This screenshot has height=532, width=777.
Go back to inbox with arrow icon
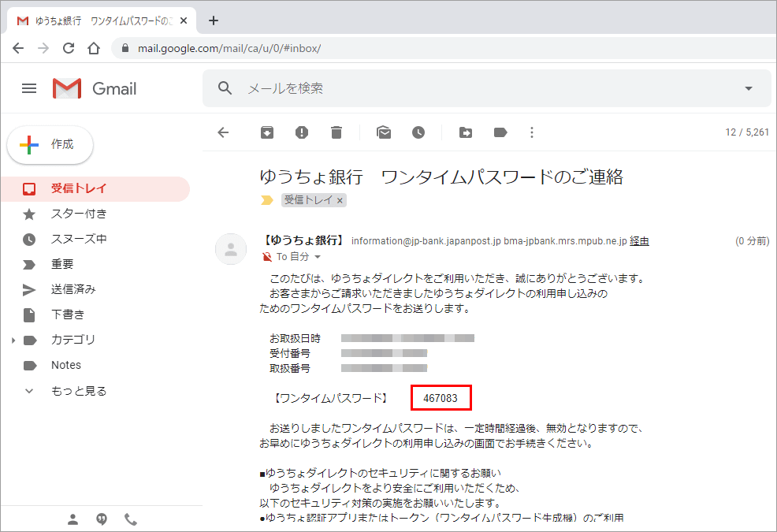[x=224, y=132]
